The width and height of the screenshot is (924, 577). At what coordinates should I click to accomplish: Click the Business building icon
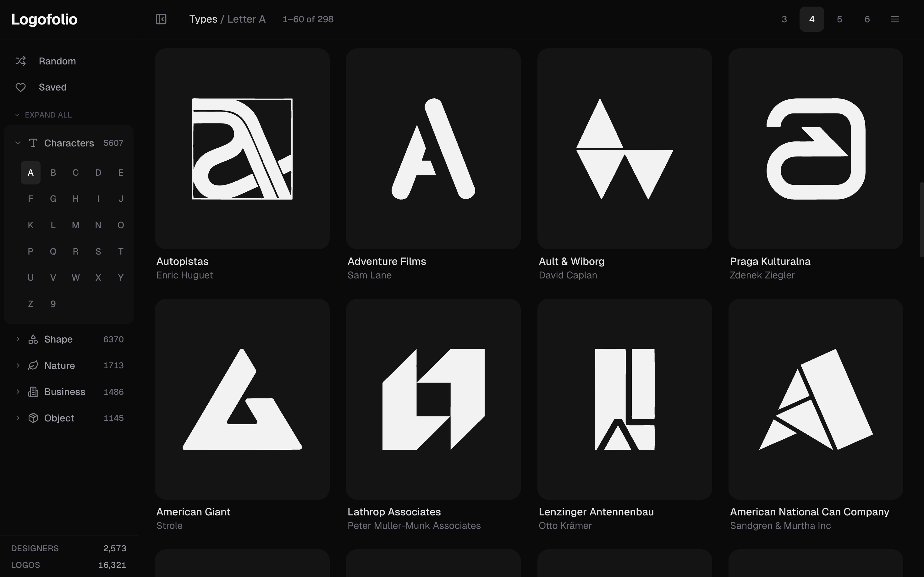click(x=33, y=392)
